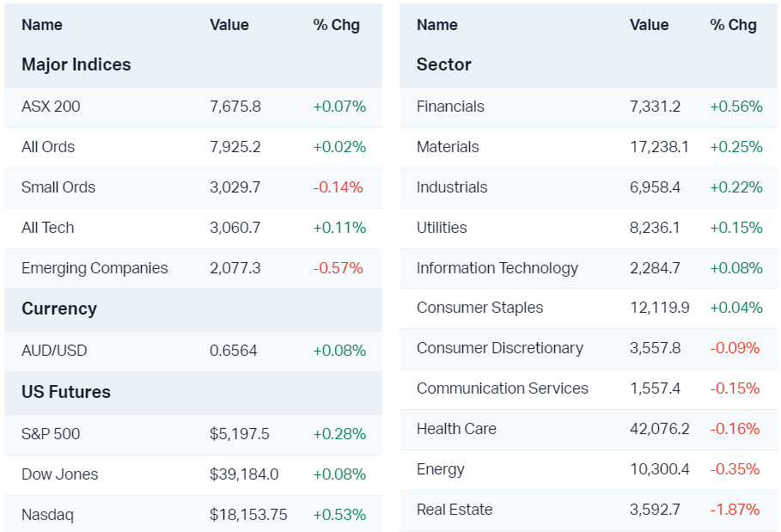Open the Dow Jones futures entry
The height and width of the screenshot is (532, 781).
(x=60, y=474)
